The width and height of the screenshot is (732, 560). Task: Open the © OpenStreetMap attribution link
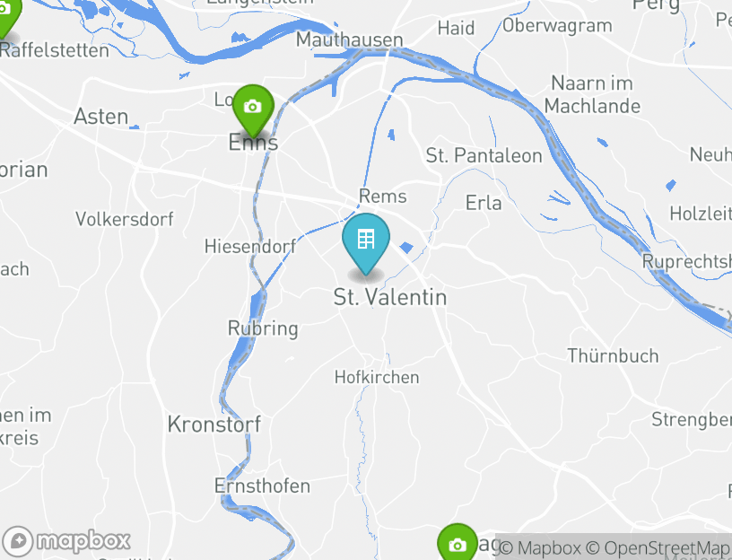pyautogui.click(x=658, y=547)
